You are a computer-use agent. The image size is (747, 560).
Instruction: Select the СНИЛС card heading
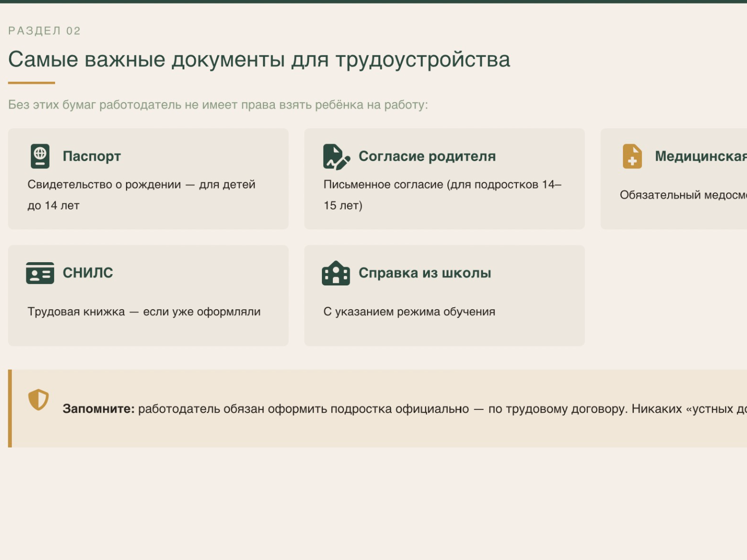(x=88, y=273)
